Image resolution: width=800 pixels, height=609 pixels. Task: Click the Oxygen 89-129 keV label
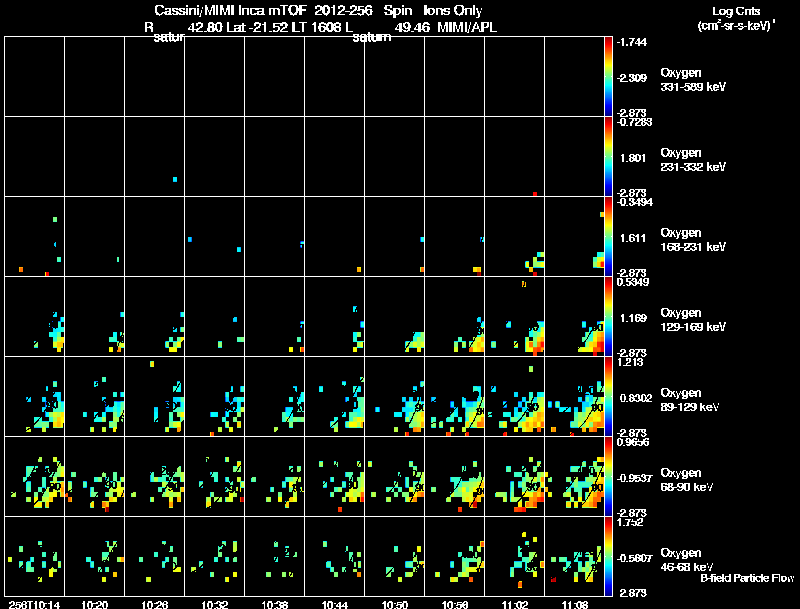(690, 400)
